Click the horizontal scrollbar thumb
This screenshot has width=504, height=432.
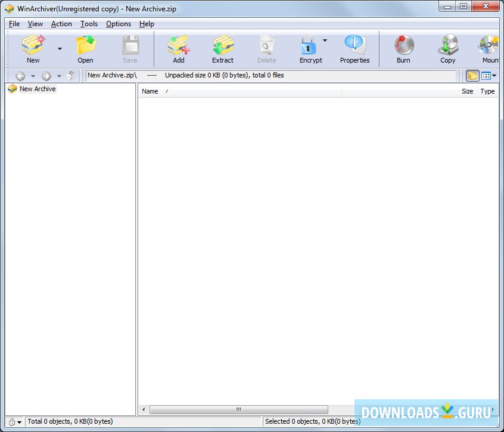coord(239,409)
